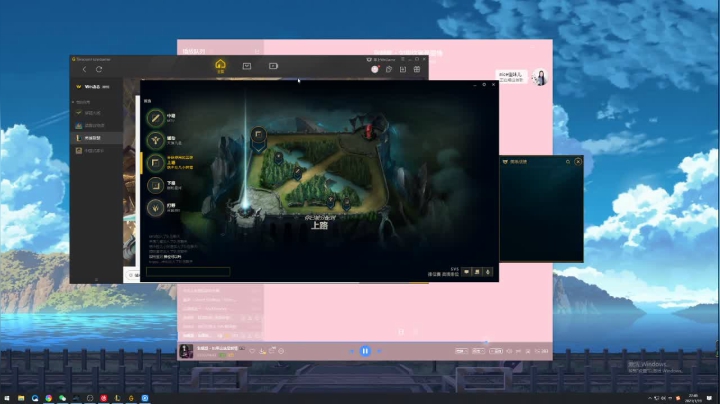720x404 pixels.
Task: Select first game in WeGame sidebar
Action: pos(96,112)
